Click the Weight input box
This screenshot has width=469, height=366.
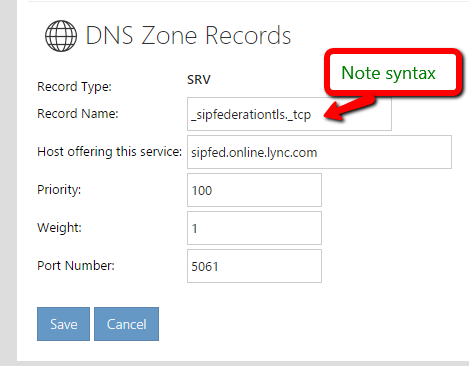pos(254,228)
